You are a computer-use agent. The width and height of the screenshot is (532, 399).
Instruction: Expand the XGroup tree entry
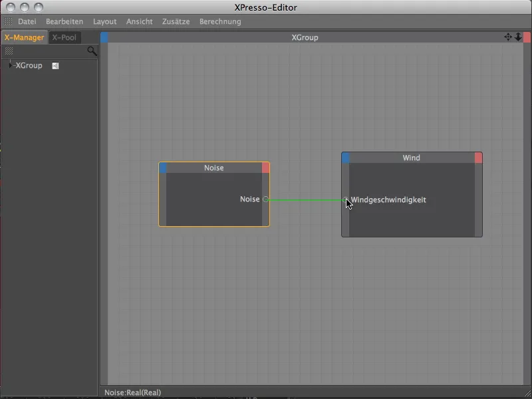pos(10,65)
